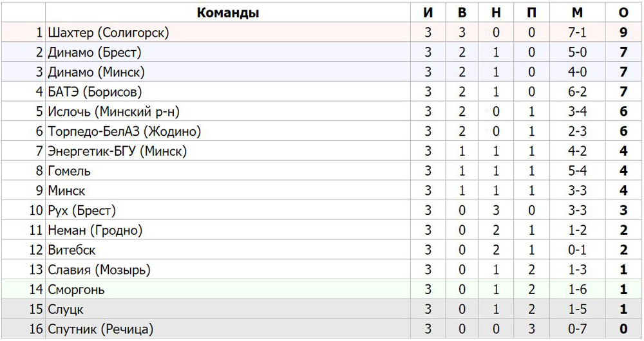Image resolution: width=644 pixels, height=341 pixels.
Task: Select the Витебск team name
Action: (71, 250)
